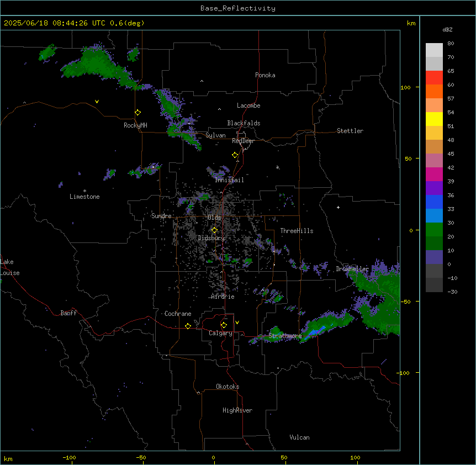Select the Limestone label

pos(84,197)
